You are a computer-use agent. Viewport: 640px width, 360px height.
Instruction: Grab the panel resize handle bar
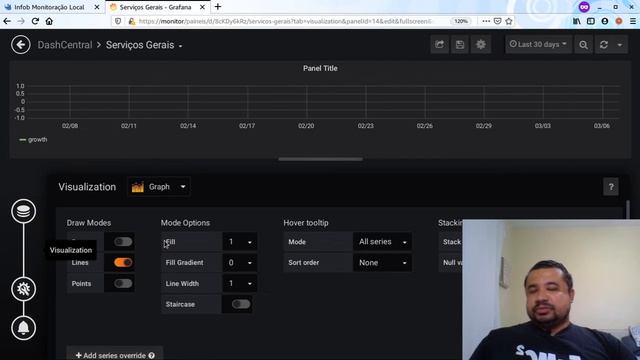coord(320,159)
